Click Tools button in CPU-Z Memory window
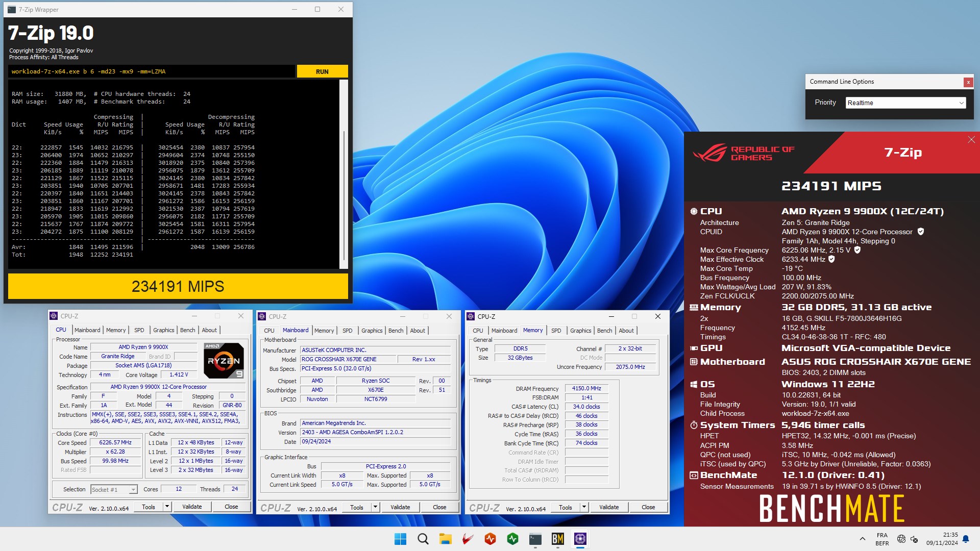 565,507
